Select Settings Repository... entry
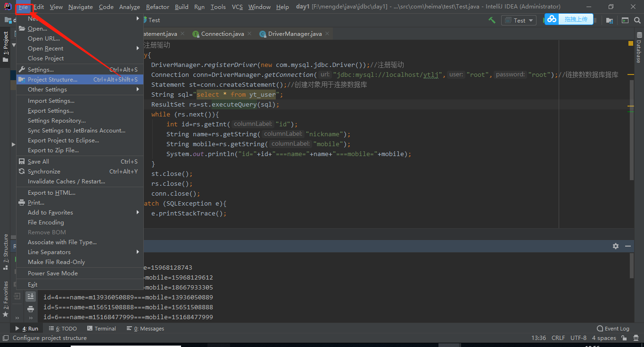 tap(80, 120)
